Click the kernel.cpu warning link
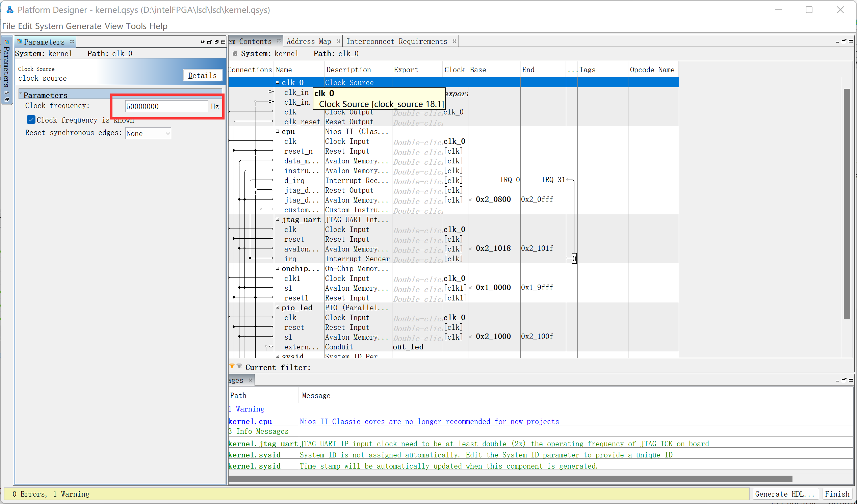Image resolution: width=857 pixels, height=504 pixels. [x=249, y=421]
